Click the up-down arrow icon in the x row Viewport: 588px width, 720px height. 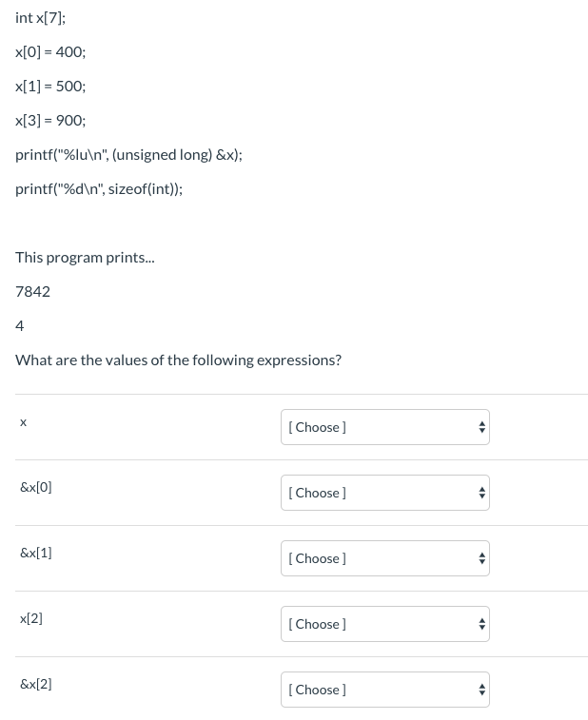point(482,427)
